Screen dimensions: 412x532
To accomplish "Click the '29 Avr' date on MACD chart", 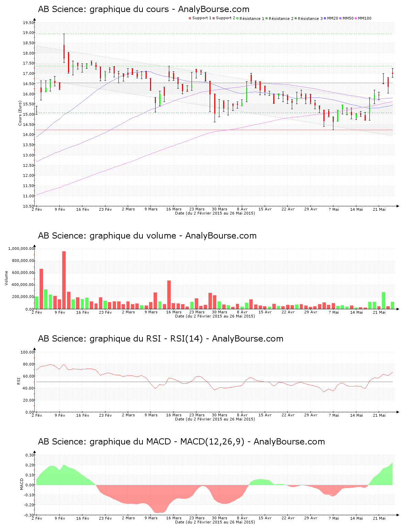I will [x=311, y=518].
